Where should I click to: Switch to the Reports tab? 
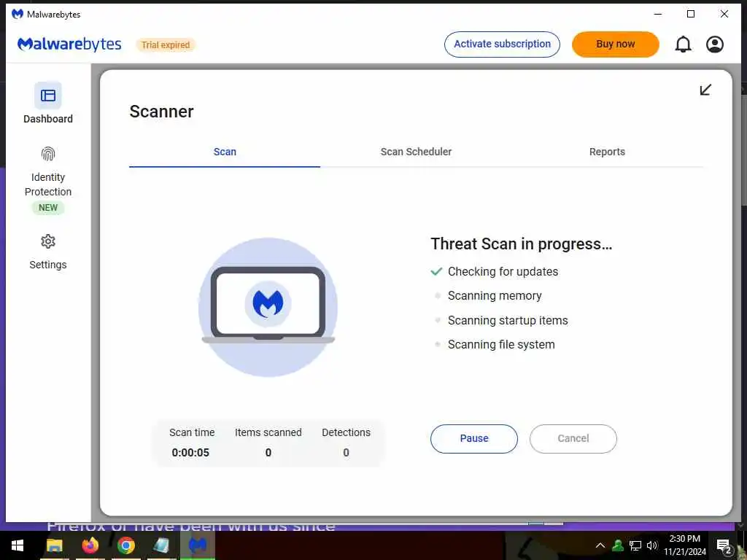[x=607, y=152]
